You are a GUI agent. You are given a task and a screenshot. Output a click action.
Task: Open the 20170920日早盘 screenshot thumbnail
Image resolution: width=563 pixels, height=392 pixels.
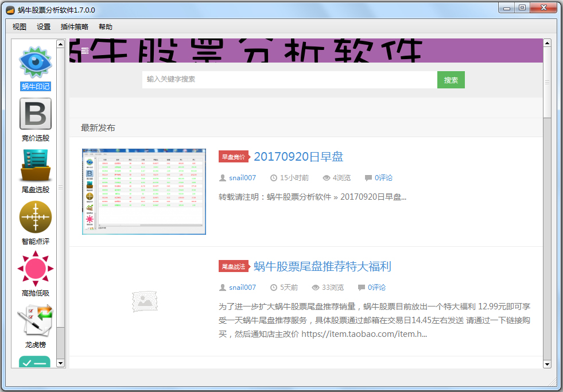(x=144, y=191)
